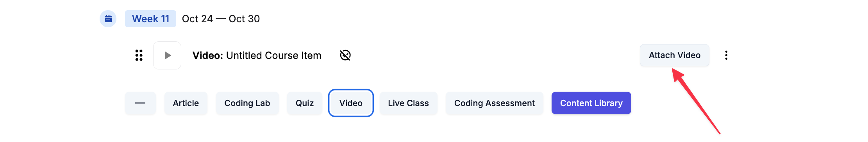Viewport: 868px width, 142px height.
Task: Collapse the add-item row with the minus button
Action: [140, 103]
